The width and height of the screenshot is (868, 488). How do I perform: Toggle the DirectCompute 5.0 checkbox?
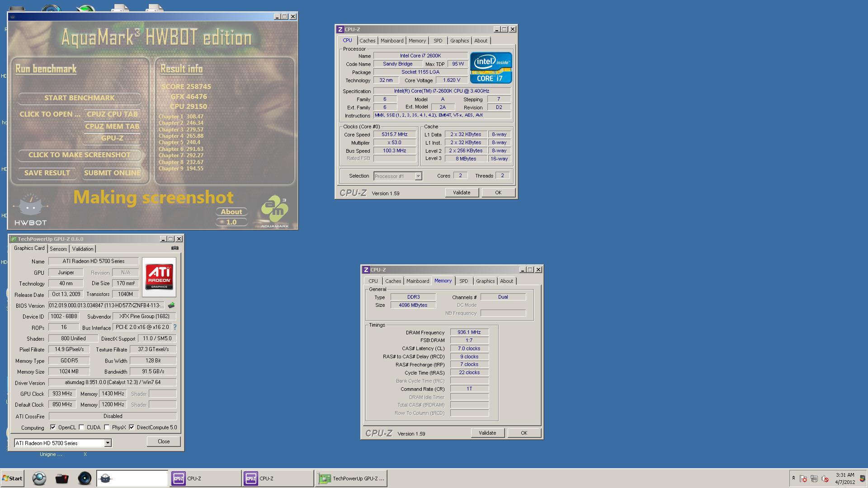point(132,427)
